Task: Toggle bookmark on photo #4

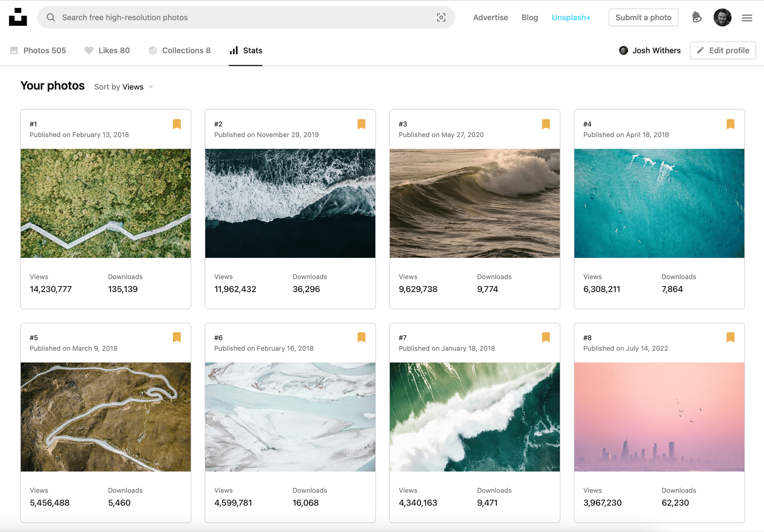Action: pyautogui.click(x=730, y=124)
